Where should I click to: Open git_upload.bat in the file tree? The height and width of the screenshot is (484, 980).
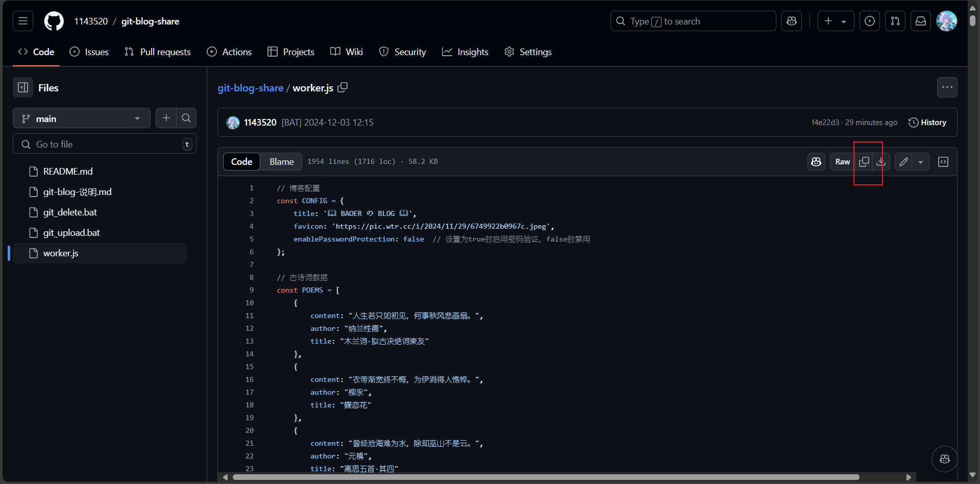[71, 233]
